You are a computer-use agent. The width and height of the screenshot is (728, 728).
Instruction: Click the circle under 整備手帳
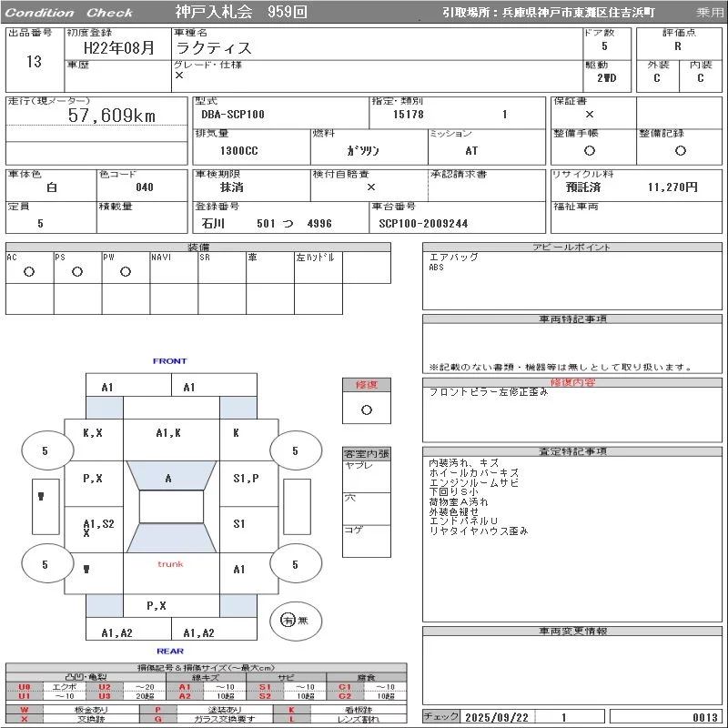[590, 151]
